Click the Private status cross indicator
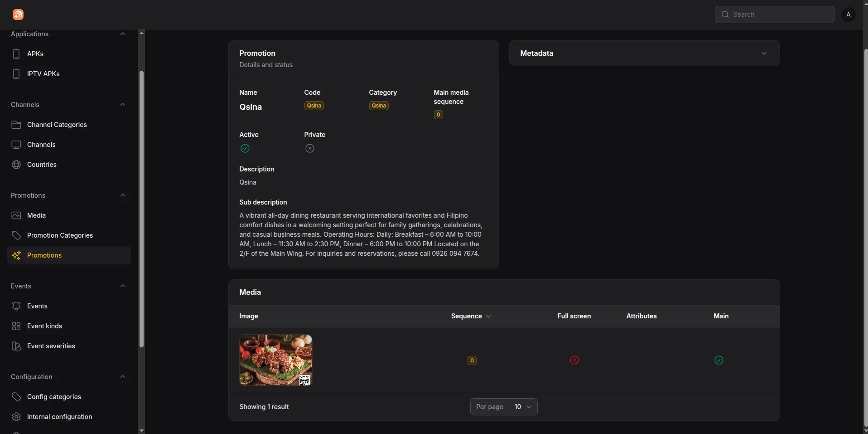Image resolution: width=868 pixels, height=434 pixels. 310,148
